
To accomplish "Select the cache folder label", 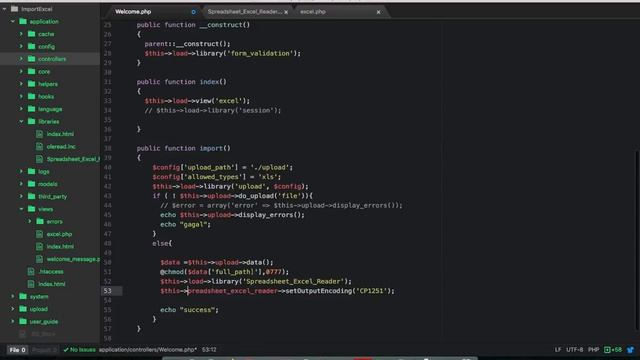I will click(46, 34).
